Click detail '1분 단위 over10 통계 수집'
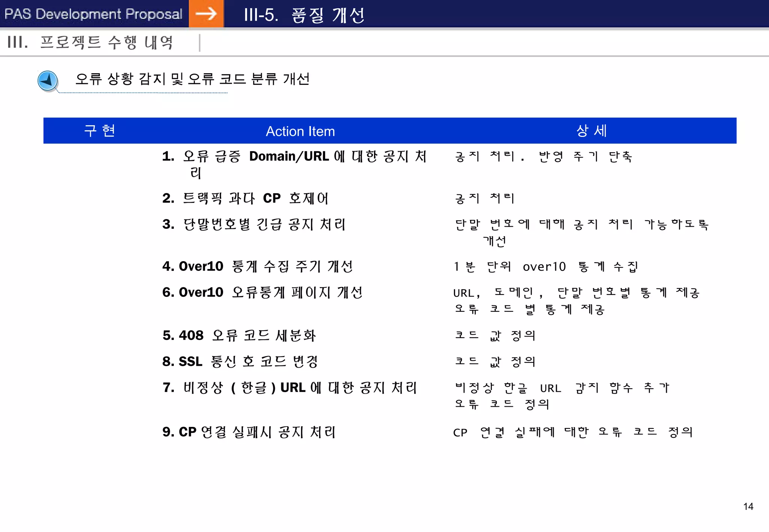 click(x=546, y=266)
